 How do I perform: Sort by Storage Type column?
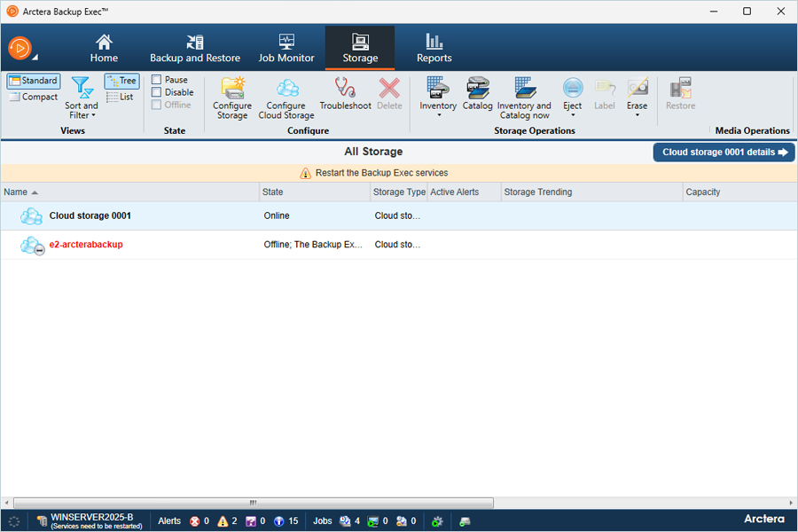pos(399,192)
